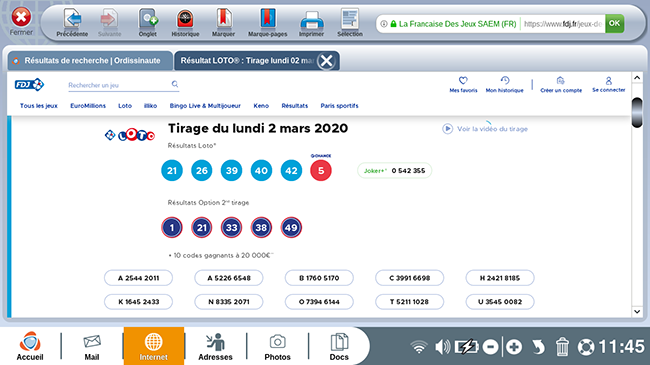Click the battery charging icon
Image resolution: width=650 pixels, height=365 pixels.
[467, 347]
